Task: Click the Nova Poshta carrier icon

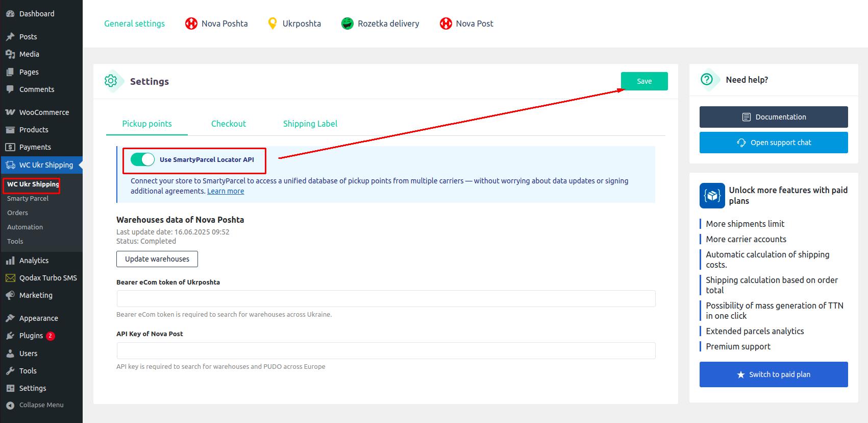Action: [x=191, y=24]
